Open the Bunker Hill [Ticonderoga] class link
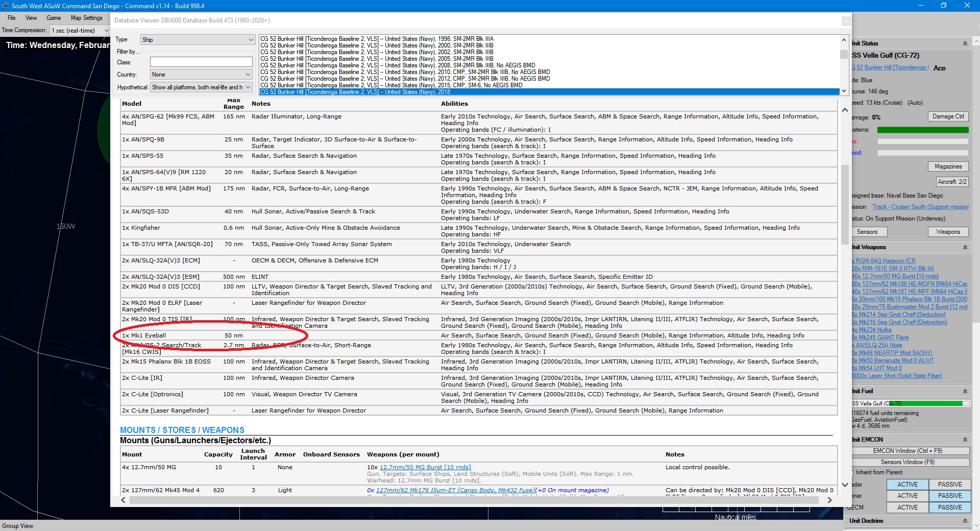 [x=890, y=67]
